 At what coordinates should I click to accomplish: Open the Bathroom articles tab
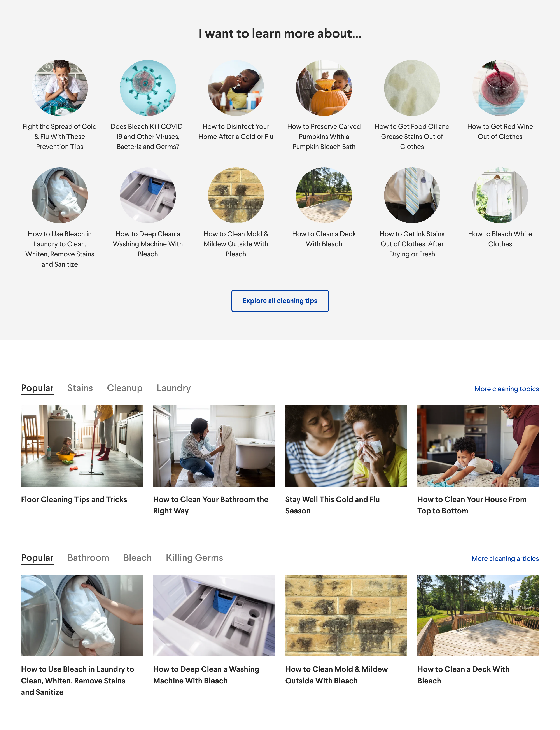(88, 558)
